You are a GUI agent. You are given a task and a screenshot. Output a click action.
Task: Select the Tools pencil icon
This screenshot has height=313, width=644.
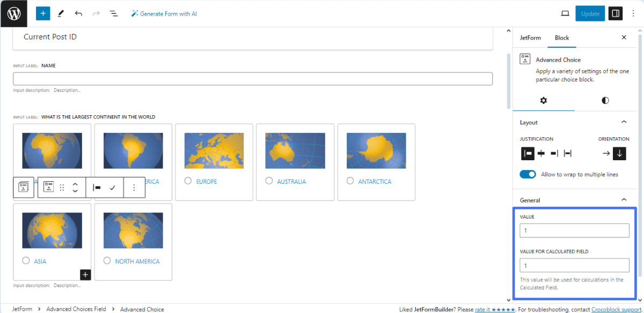61,13
